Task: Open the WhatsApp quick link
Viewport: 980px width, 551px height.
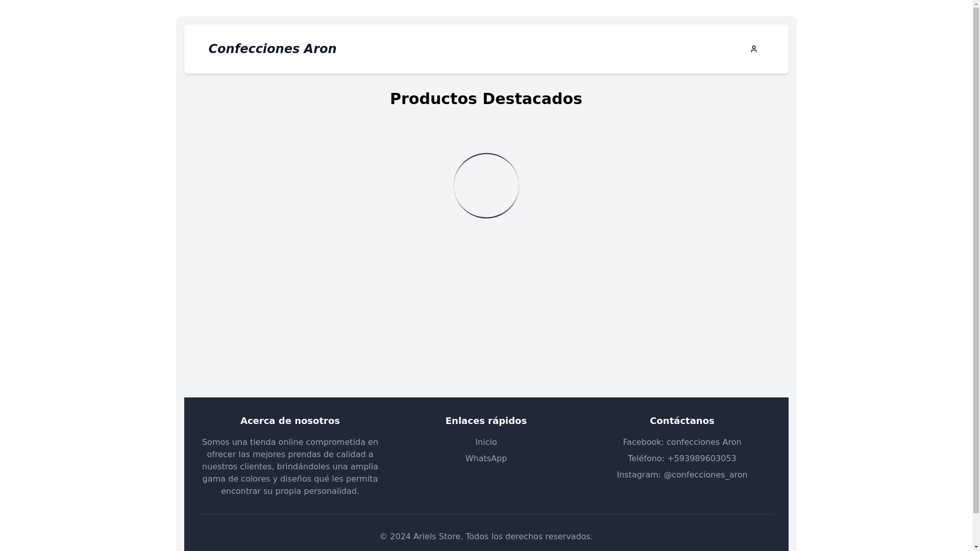Action: [x=486, y=459]
